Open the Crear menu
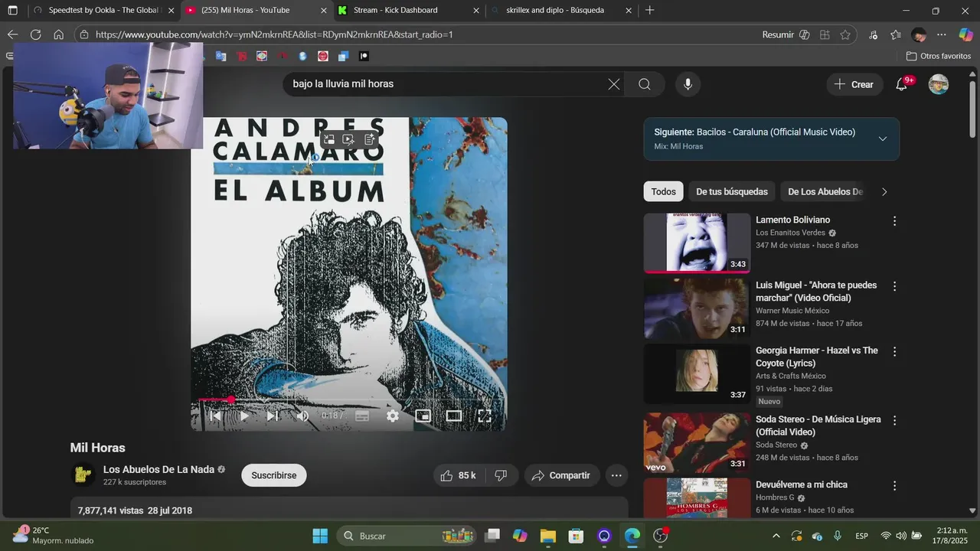This screenshot has width=980, height=551. (854, 84)
